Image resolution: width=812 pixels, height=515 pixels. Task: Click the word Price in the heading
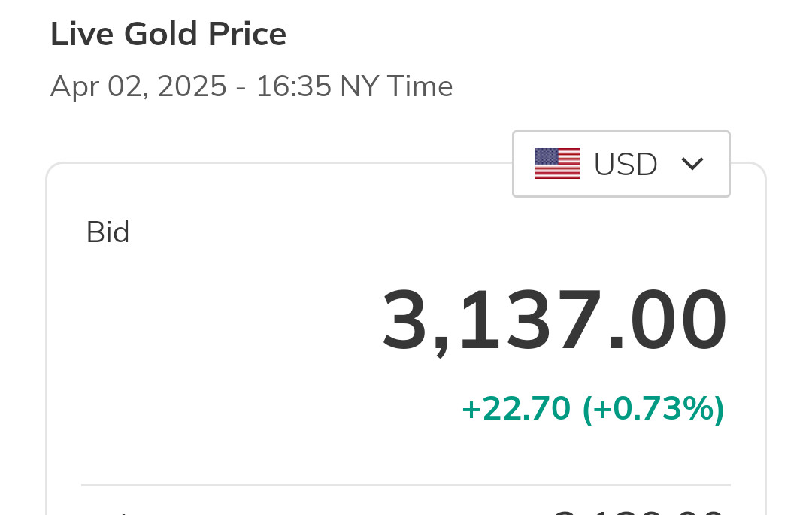pyautogui.click(x=250, y=35)
